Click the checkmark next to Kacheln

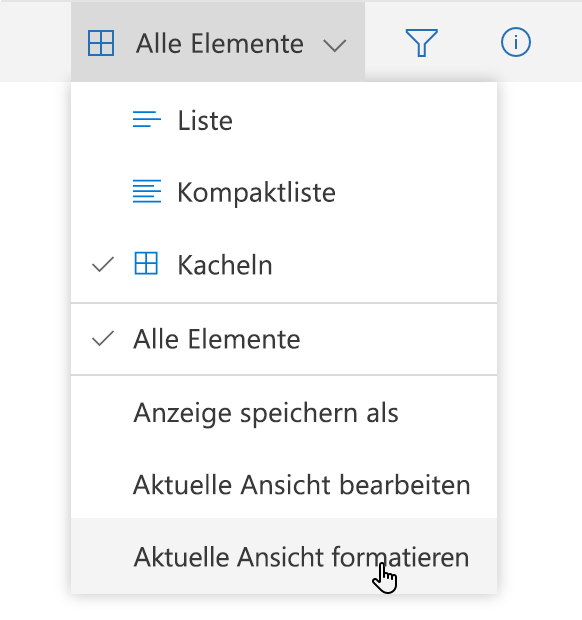tap(103, 265)
